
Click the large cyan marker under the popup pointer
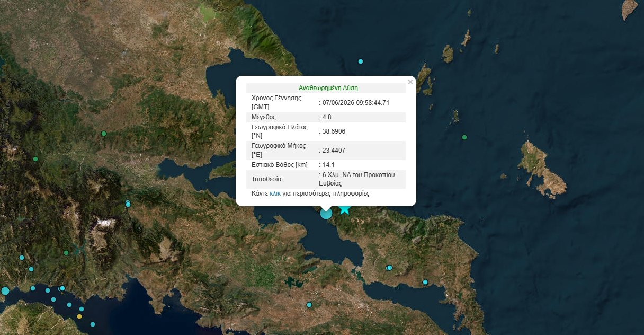tap(326, 213)
